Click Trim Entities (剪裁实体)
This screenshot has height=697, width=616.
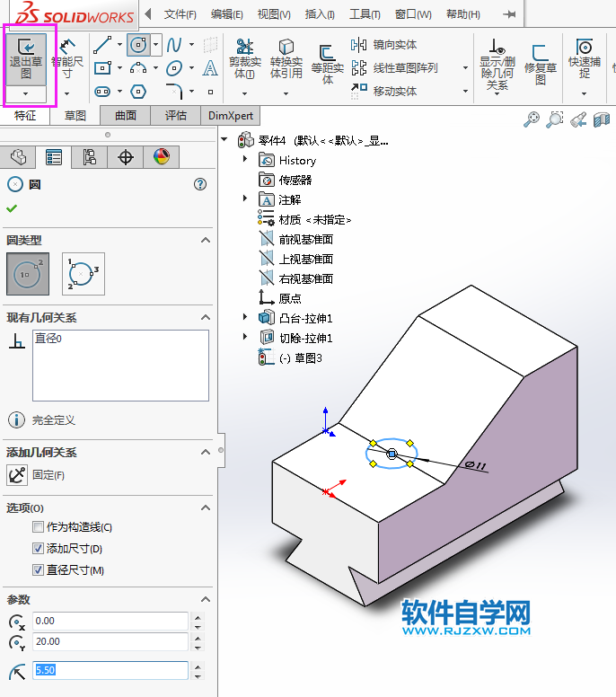point(244,59)
